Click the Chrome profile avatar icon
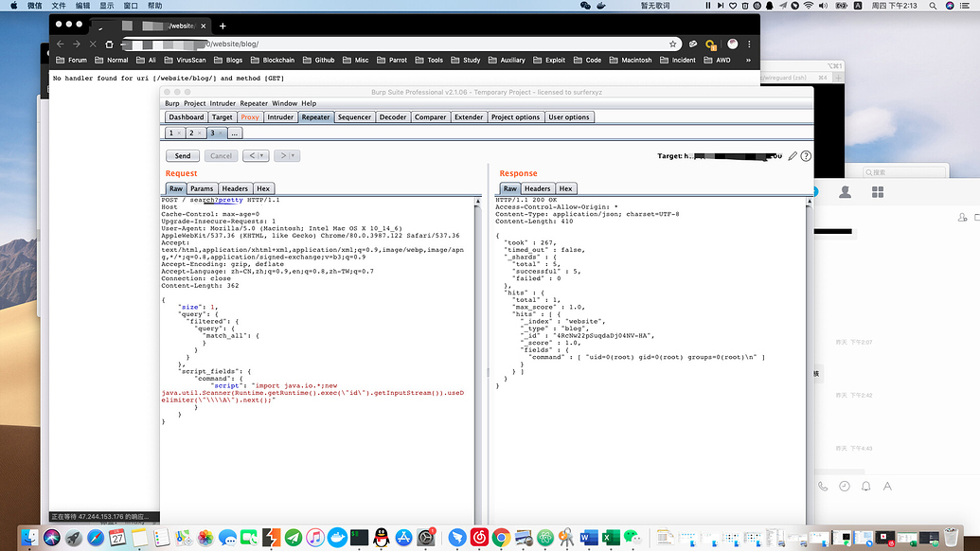 click(x=732, y=44)
